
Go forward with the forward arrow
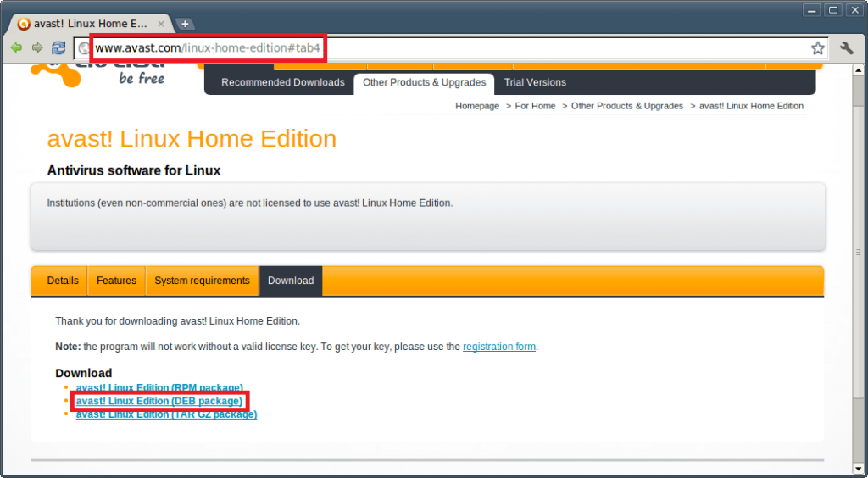[x=37, y=48]
